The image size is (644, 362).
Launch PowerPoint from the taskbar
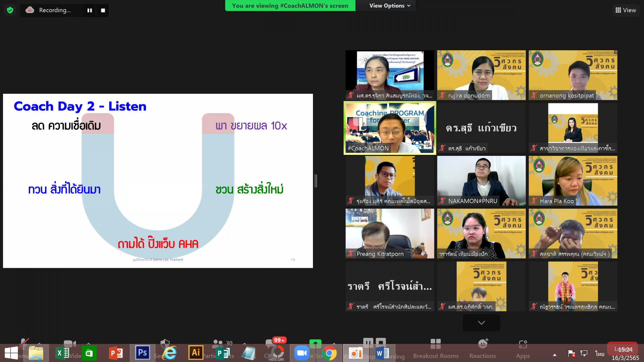click(x=116, y=353)
